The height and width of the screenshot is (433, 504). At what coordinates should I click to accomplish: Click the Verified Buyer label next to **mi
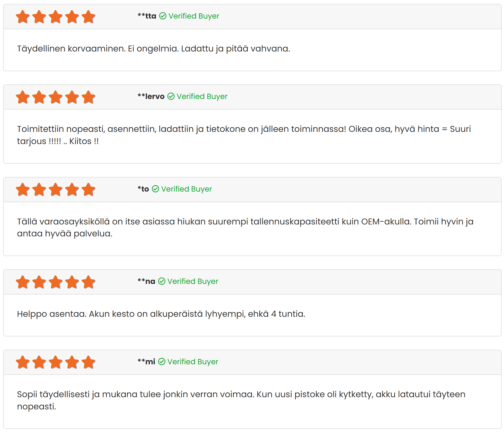click(193, 362)
